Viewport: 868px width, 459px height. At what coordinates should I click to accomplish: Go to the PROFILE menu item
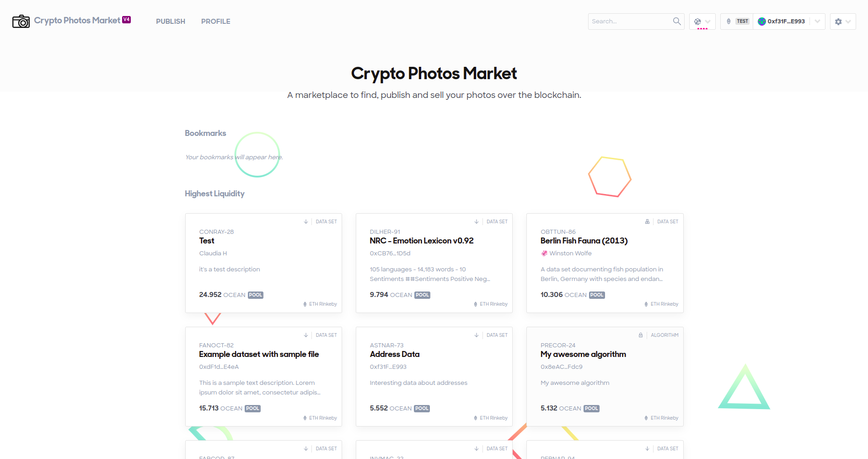tap(216, 22)
